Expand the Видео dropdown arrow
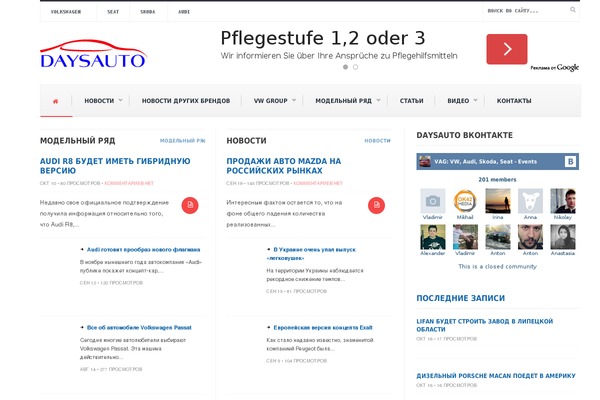This screenshot has height=400, width=600. pyautogui.click(x=475, y=100)
